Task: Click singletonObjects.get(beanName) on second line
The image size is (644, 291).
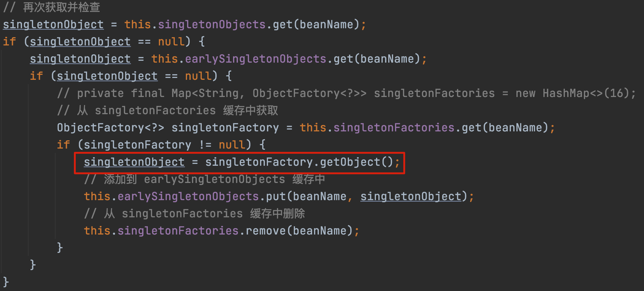Action: (259, 25)
